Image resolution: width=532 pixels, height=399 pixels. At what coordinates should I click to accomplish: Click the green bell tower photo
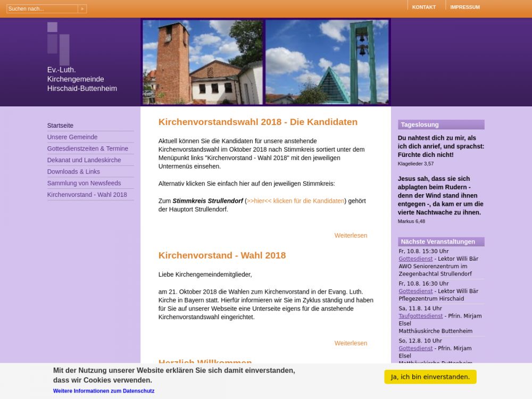click(x=327, y=62)
